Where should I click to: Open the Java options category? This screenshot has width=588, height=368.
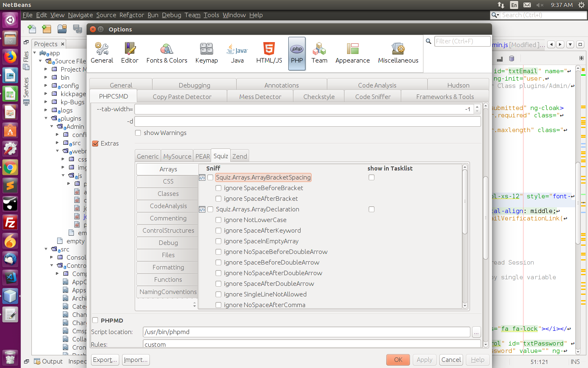237,54
